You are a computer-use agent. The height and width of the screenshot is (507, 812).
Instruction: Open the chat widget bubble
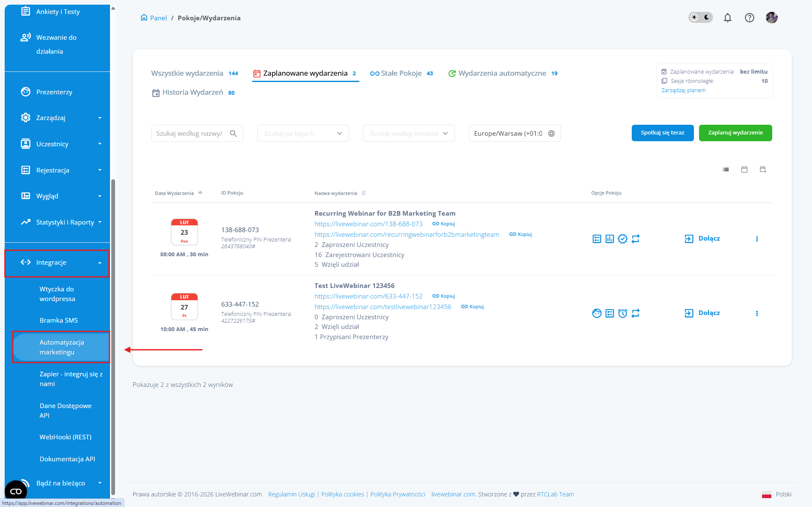pos(16,491)
